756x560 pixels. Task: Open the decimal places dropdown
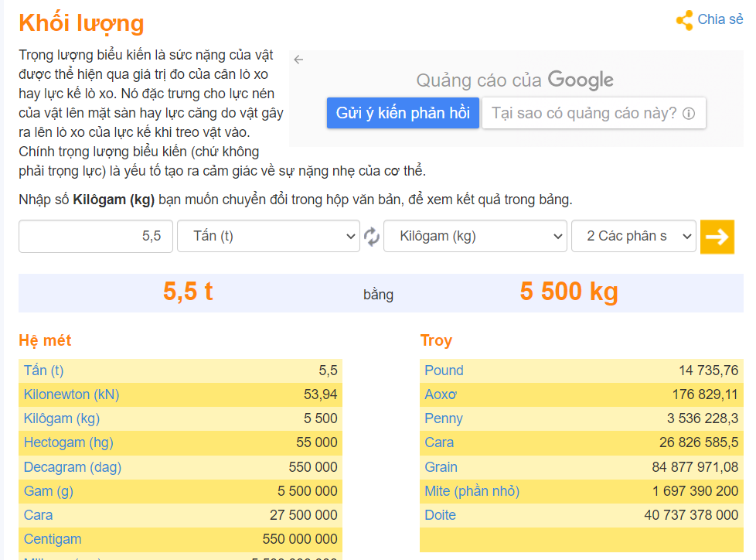(x=633, y=237)
